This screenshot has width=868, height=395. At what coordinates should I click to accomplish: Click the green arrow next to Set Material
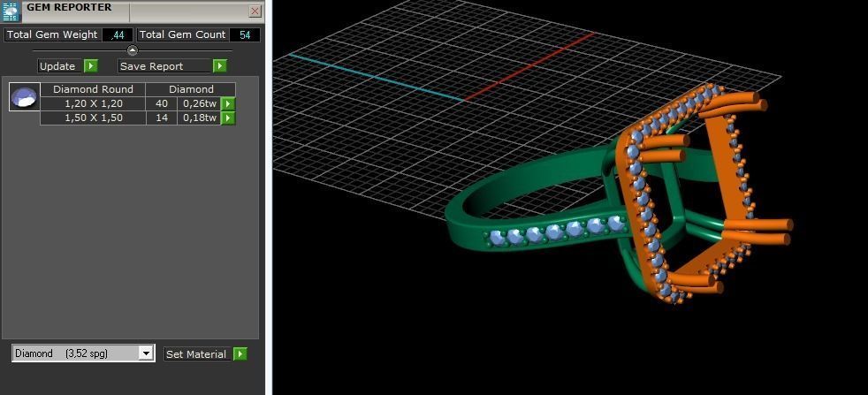(x=240, y=354)
